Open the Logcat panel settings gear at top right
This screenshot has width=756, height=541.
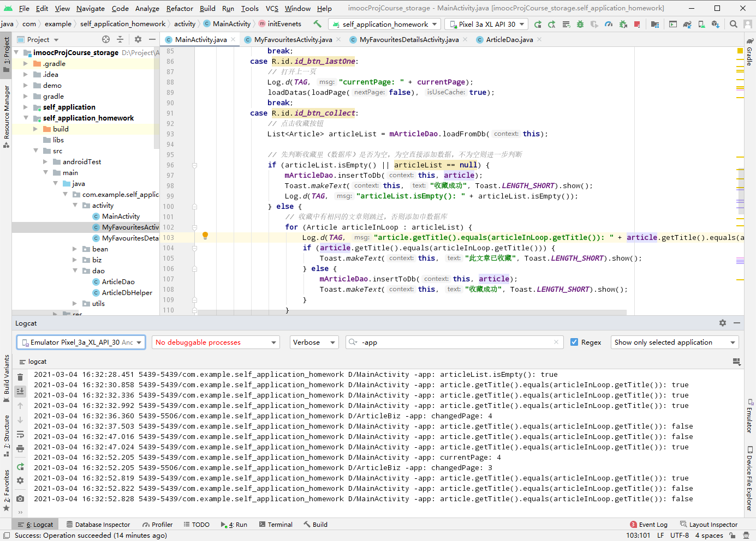[x=723, y=323]
